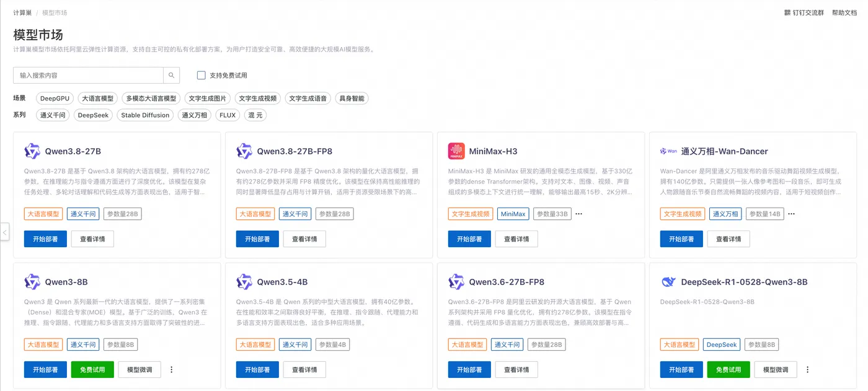The image size is (868, 391).
Task: Filter by Stable Diffusion series tag
Action: point(145,115)
